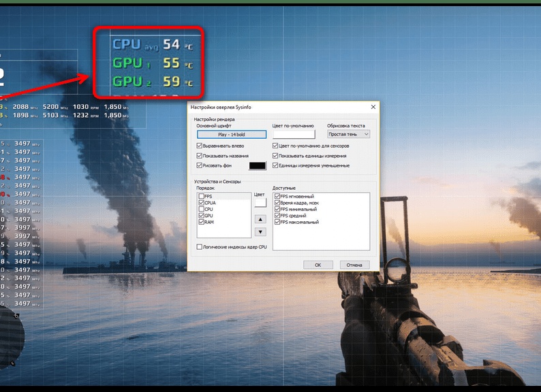The image size is (541, 392).
Task: Open 'Обрисовка текста' dropdown (Простая тень)
Action: 348,134
